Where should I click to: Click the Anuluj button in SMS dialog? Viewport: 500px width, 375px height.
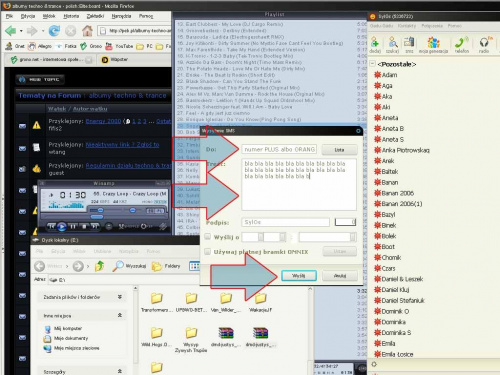pyautogui.click(x=340, y=276)
